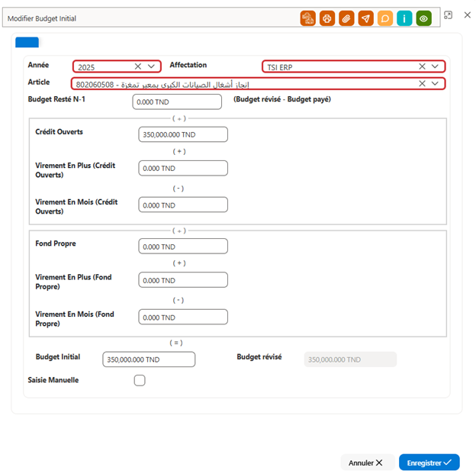Open attachments via the paperclip icon
476x474 pixels.
346,18
